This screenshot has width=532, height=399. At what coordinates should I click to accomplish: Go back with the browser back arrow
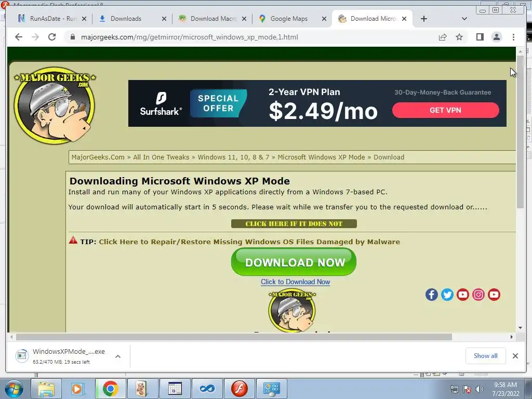pos(19,37)
